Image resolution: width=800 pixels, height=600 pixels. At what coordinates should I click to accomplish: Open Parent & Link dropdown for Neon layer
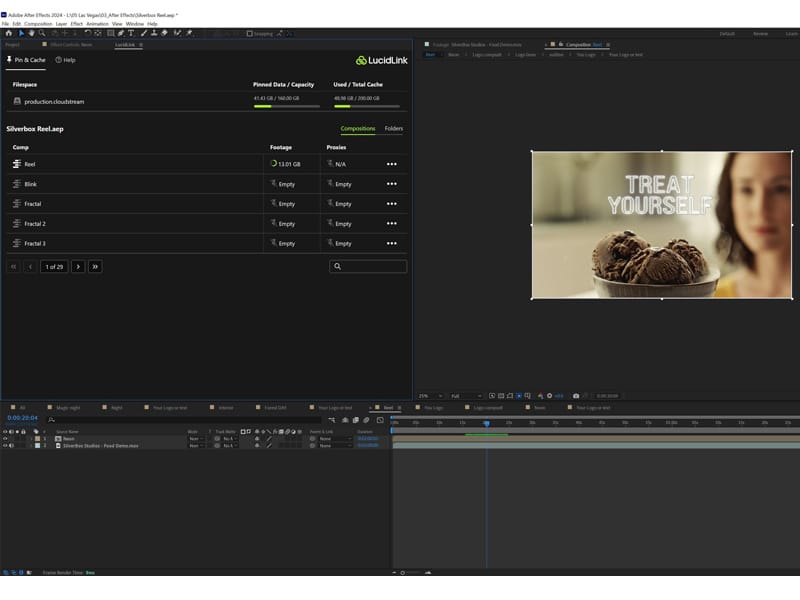335,439
